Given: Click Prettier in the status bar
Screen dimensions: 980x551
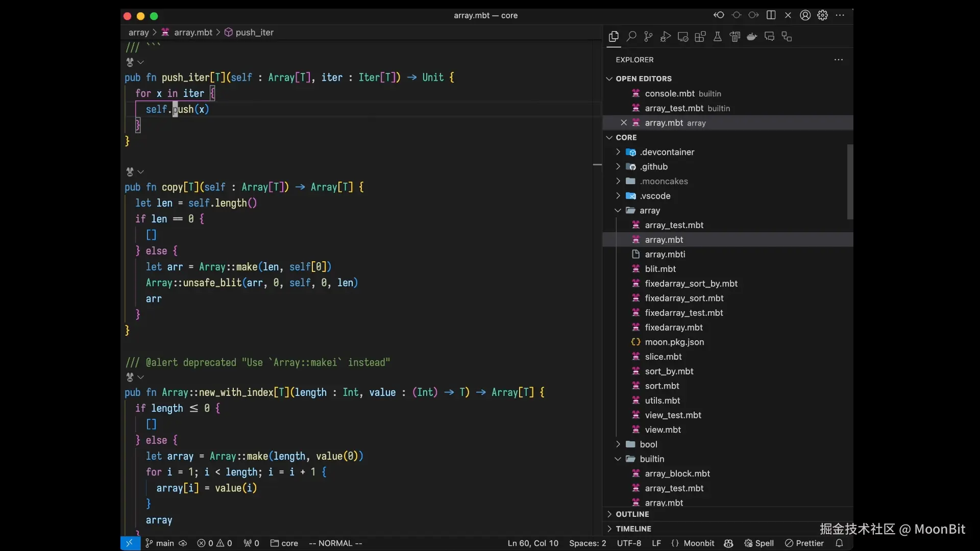Looking at the screenshot, I should (x=804, y=543).
